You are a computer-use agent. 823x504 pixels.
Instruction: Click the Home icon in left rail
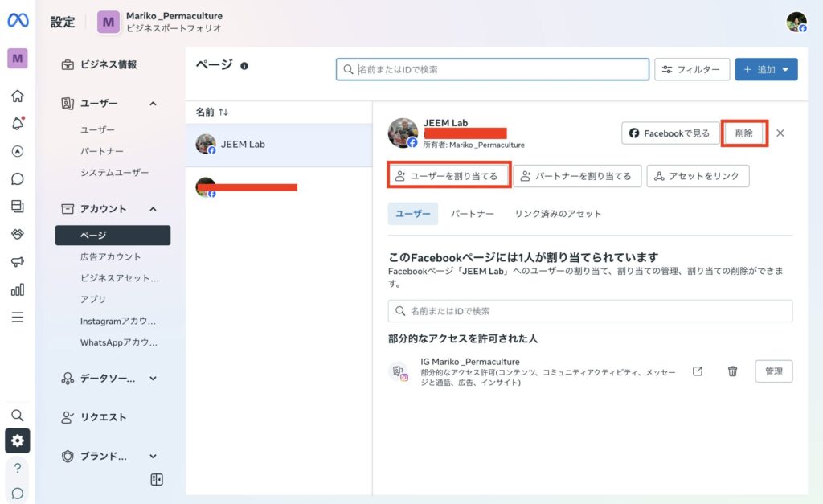tap(17, 96)
